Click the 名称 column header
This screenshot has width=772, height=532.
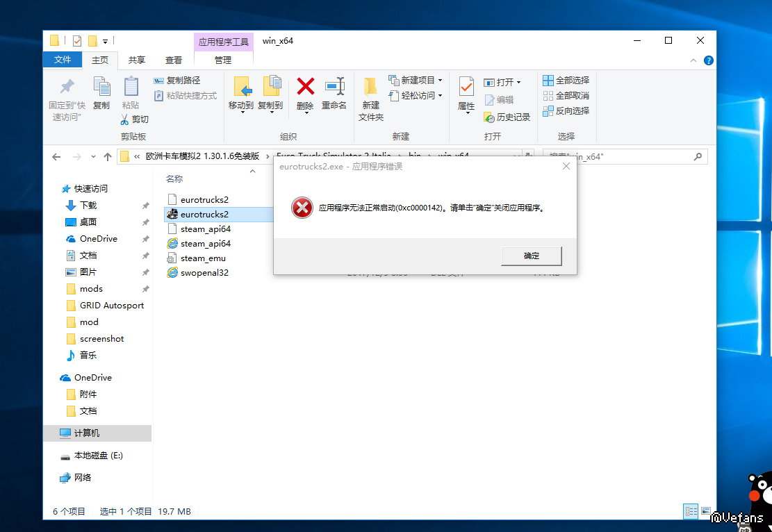click(174, 178)
